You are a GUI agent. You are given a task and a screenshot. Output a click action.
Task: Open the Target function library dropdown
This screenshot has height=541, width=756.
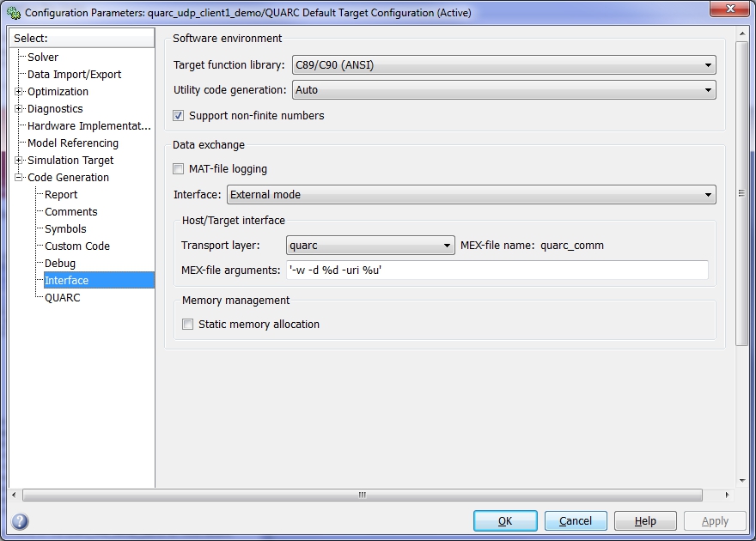[708, 64]
